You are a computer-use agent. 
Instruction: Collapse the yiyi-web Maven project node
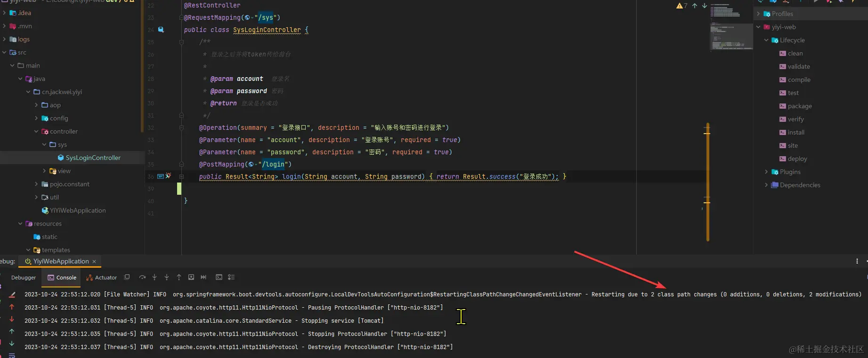[x=758, y=27]
